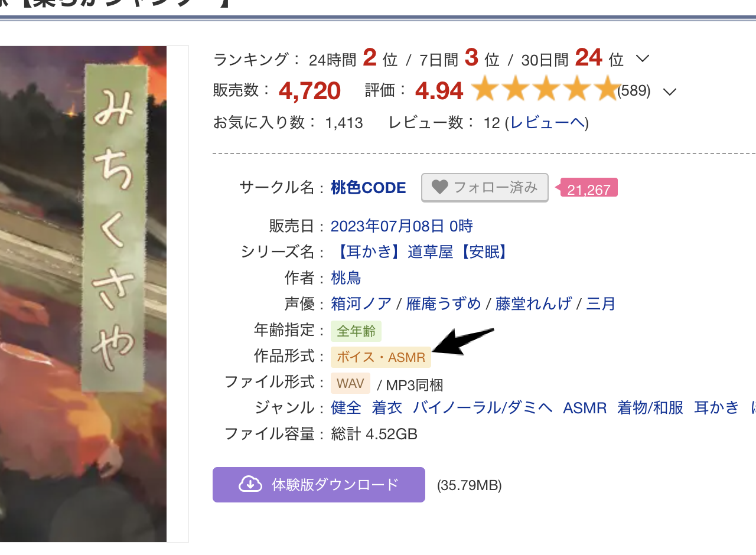756x555 pixels.
Task: Click voice actor 藤堂れんげ
Action: pyautogui.click(x=533, y=304)
